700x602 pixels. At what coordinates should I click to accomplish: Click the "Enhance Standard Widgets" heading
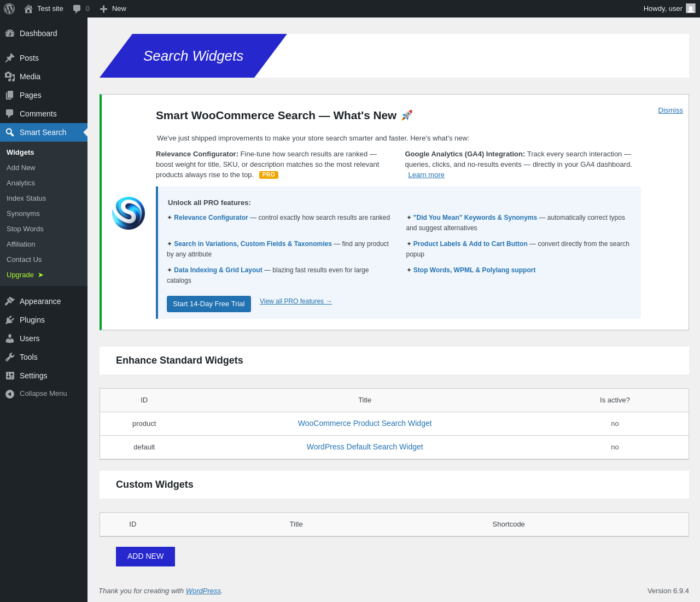[x=179, y=360]
